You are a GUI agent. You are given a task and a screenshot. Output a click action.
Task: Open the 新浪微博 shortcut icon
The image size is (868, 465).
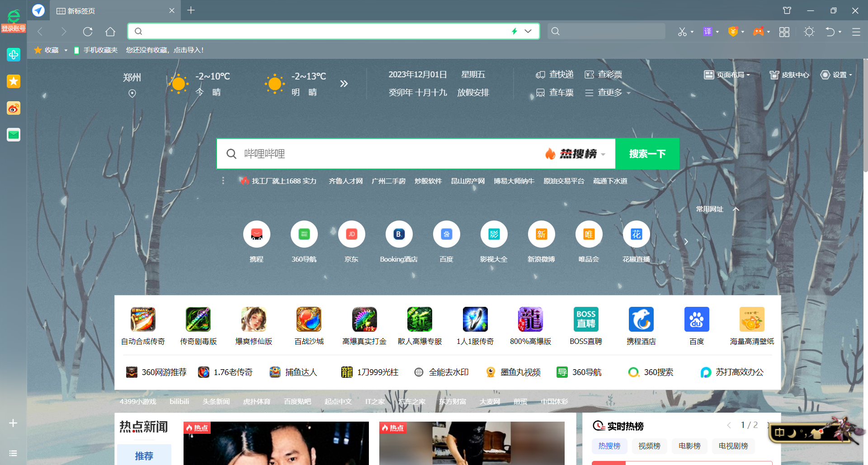(541, 234)
